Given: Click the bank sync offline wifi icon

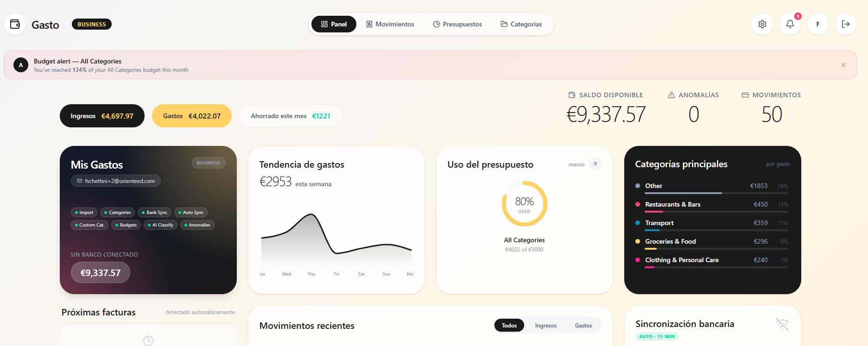Looking at the screenshot, I should pyautogui.click(x=782, y=324).
